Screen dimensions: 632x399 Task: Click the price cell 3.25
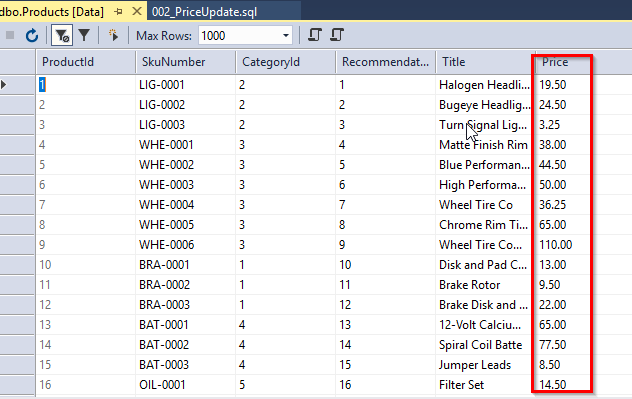pyautogui.click(x=563, y=125)
